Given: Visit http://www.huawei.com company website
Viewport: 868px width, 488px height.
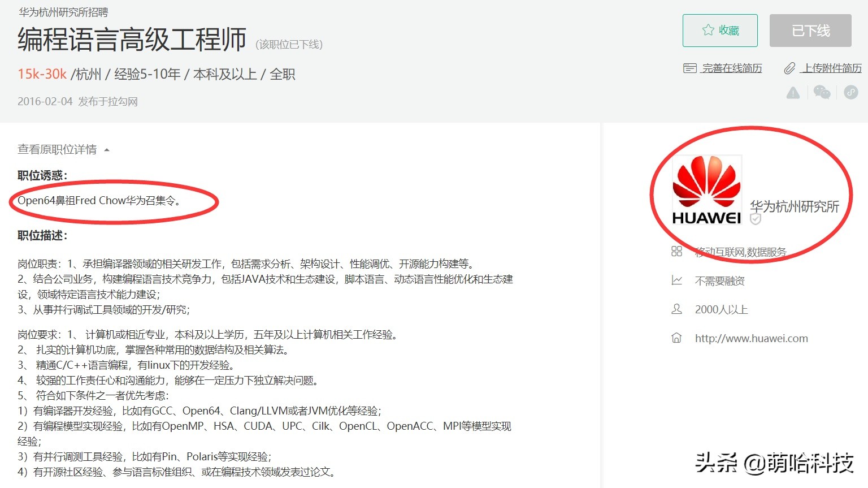Looking at the screenshot, I should [x=750, y=338].
